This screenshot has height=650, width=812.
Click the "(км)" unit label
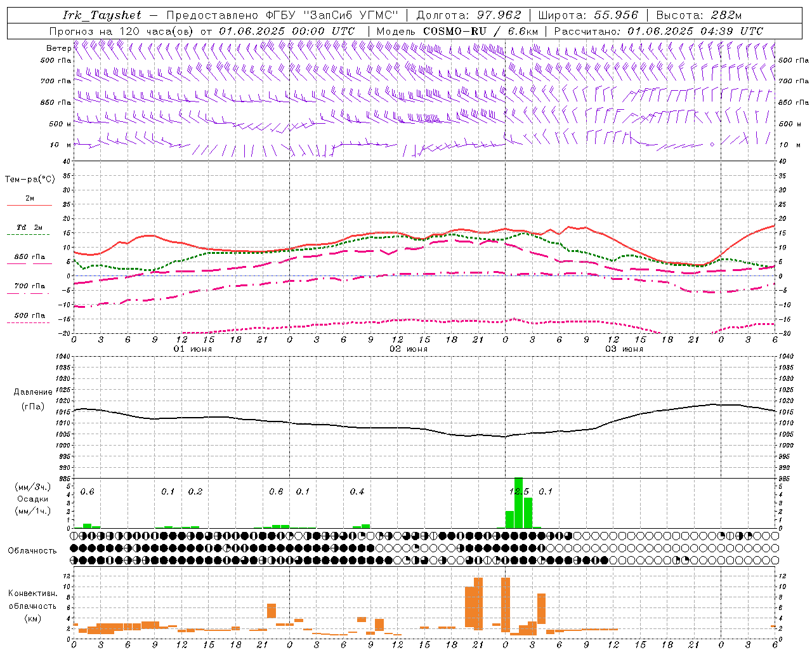(x=33, y=618)
